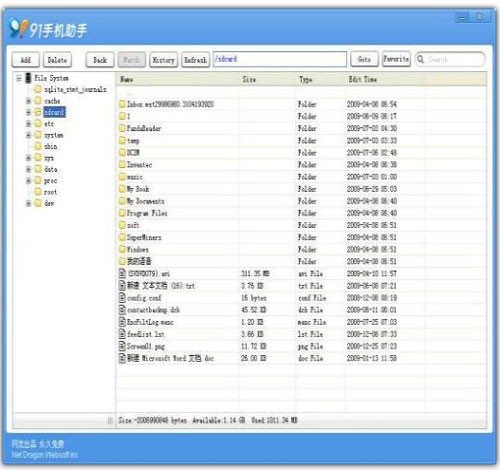
Task: Select the folder icon of the folder named 1
Action: click(x=122, y=116)
